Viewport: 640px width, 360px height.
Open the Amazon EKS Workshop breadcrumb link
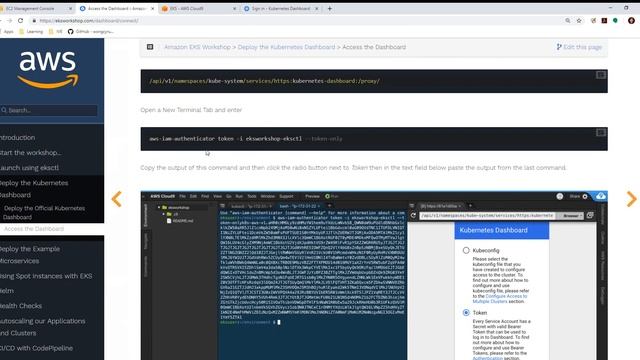tap(198, 47)
